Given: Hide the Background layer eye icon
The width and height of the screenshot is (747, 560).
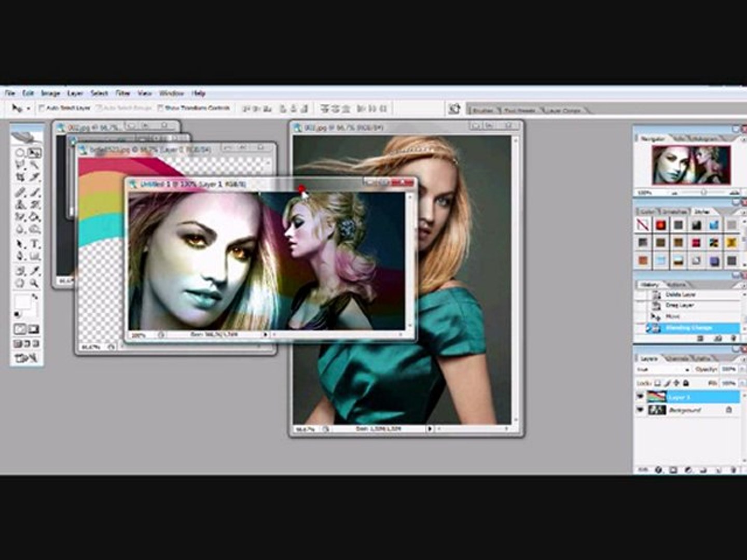Looking at the screenshot, I should click(x=640, y=410).
